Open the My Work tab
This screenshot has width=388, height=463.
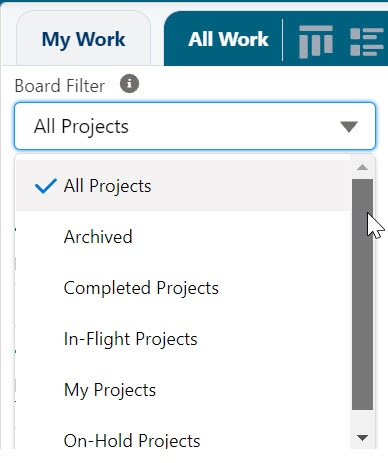coord(83,39)
